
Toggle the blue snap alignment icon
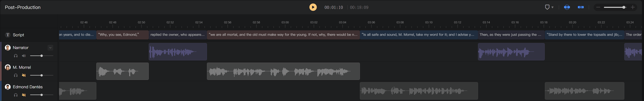coord(567,7)
